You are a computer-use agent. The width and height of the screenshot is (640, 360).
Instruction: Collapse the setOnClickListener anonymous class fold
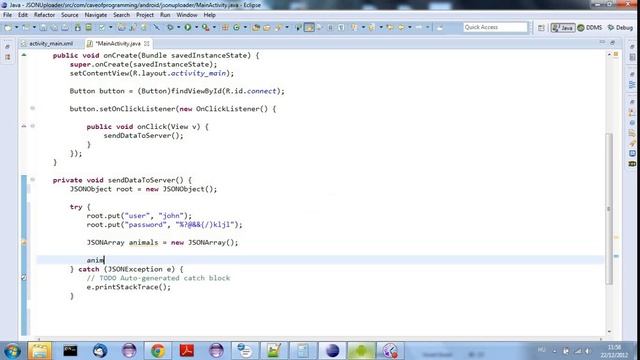click(x=33, y=108)
